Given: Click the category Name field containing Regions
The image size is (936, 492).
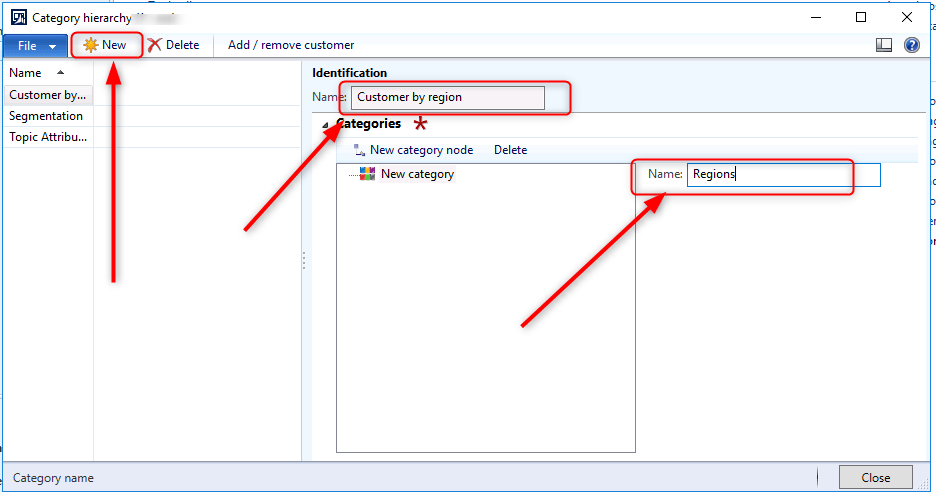Looking at the screenshot, I should click(x=783, y=174).
